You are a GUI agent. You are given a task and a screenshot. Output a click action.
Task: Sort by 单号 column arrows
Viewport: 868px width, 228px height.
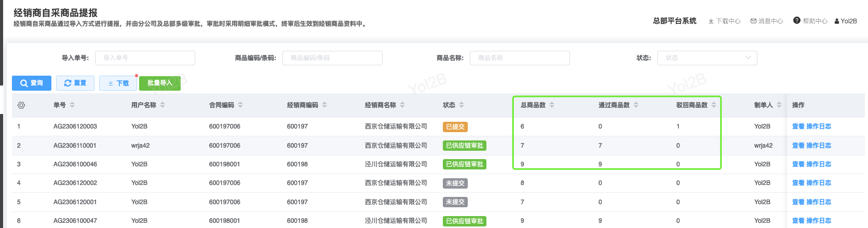click(x=72, y=105)
